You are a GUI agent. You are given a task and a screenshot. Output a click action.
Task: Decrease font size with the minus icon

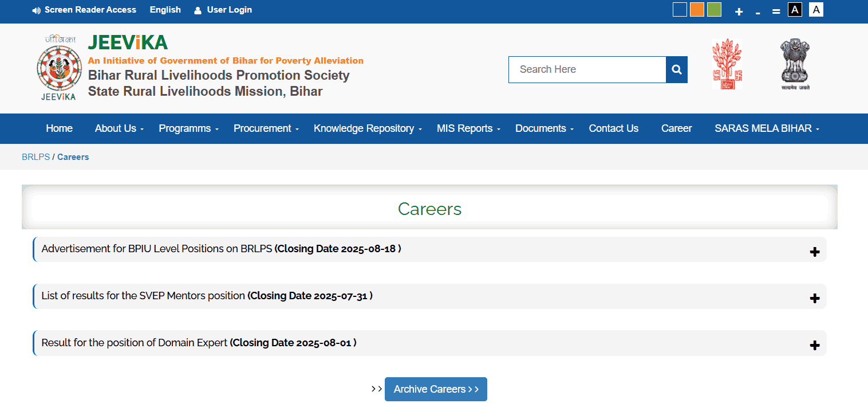(757, 11)
